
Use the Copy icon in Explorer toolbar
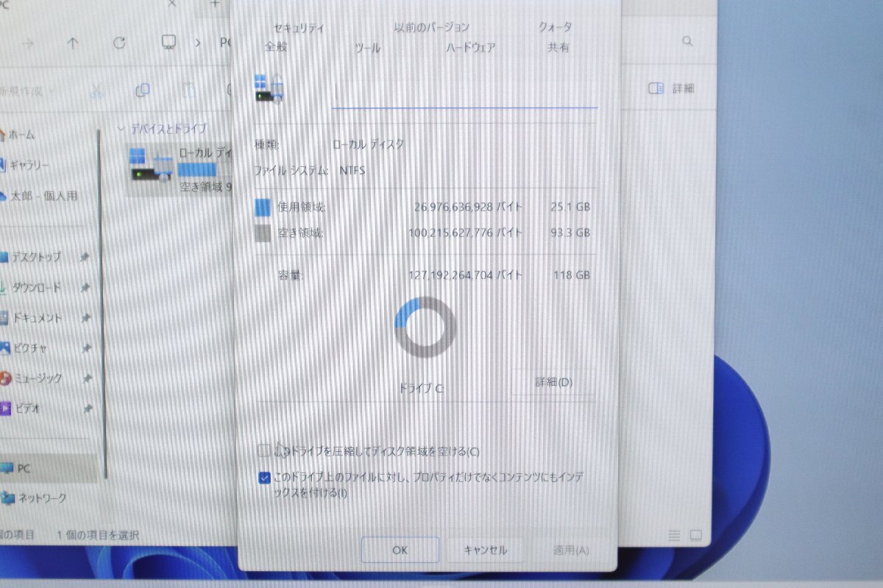click(x=143, y=90)
